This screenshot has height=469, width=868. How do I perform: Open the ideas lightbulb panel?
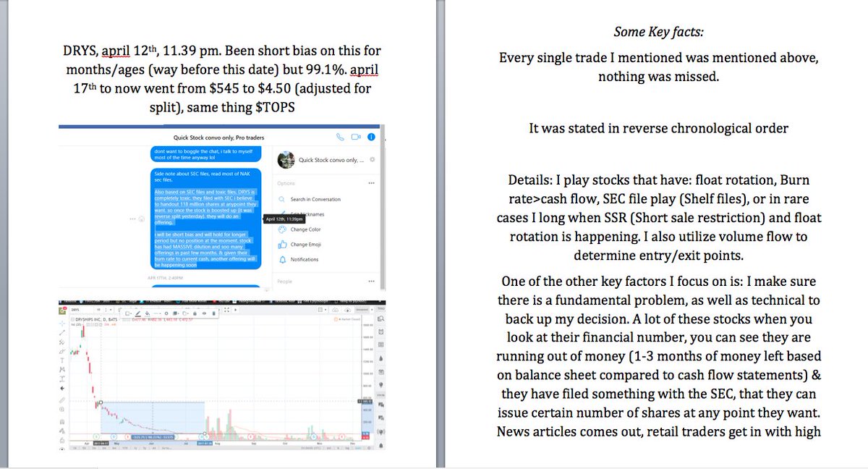[x=381, y=384]
